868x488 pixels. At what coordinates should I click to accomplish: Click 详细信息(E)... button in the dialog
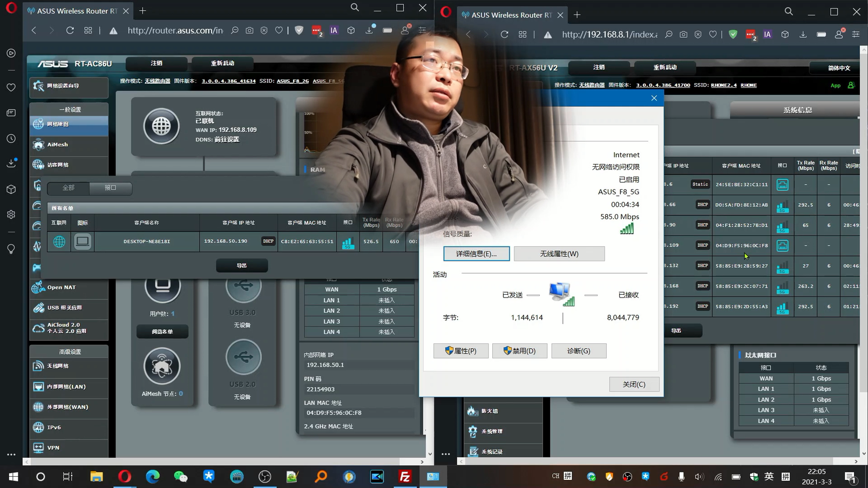pyautogui.click(x=476, y=254)
